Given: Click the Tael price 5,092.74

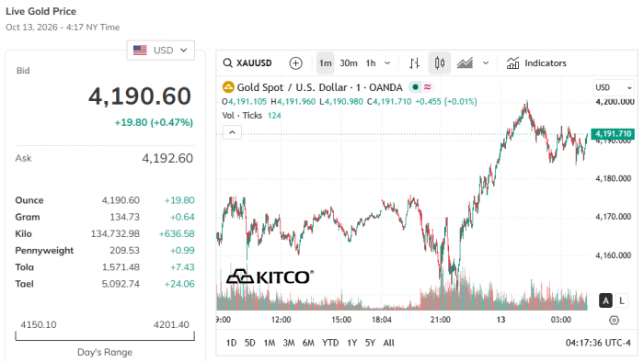Looking at the screenshot, I should 121,284.
